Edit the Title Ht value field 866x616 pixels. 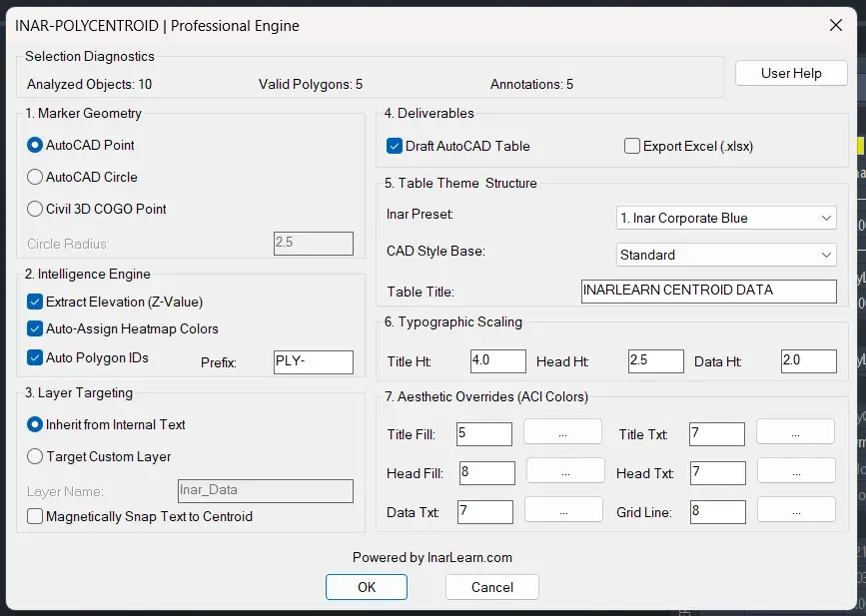pyautogui.click(x=498, y=361)
